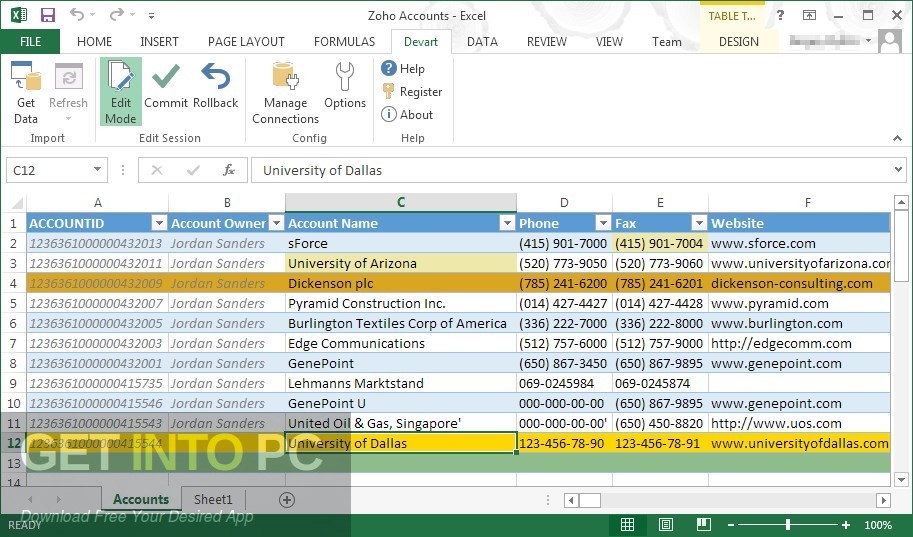Select cell containing Dickenson plc
This screenshot has width=913, height=537.
click(x=401, y=283)
